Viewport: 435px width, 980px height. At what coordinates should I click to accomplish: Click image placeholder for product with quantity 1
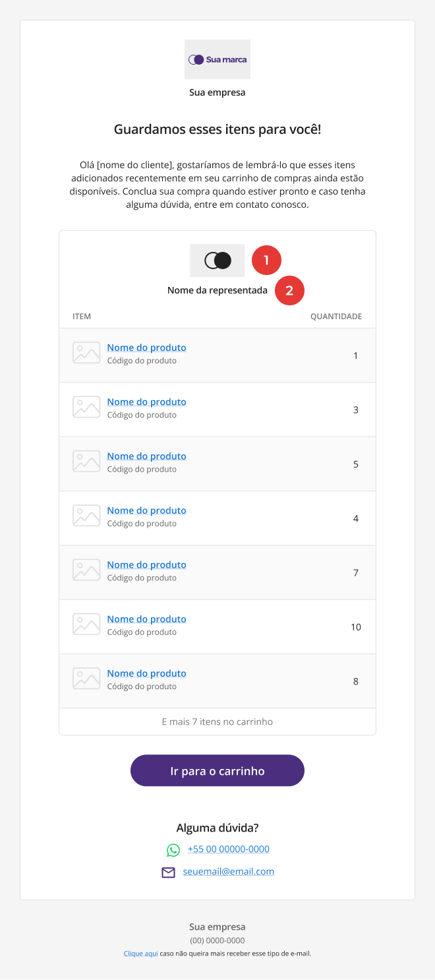coord(86,353)
